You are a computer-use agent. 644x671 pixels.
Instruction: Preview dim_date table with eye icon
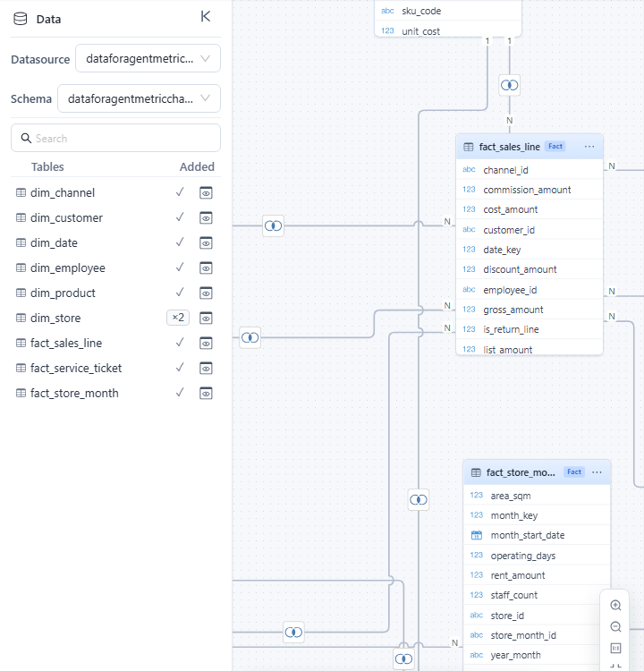coord(206,242)
